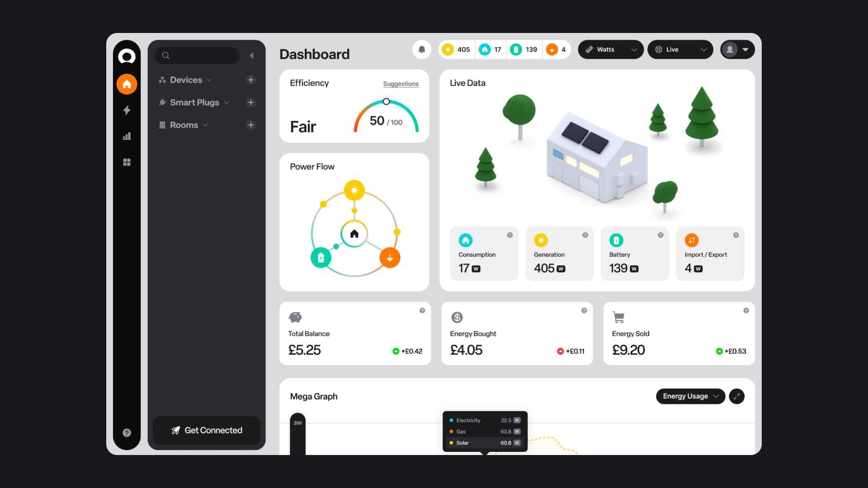This screenshot has width=868, height=488.
Task: Open the Suggestions link in Efficiency card
Action: pos(401,84)
